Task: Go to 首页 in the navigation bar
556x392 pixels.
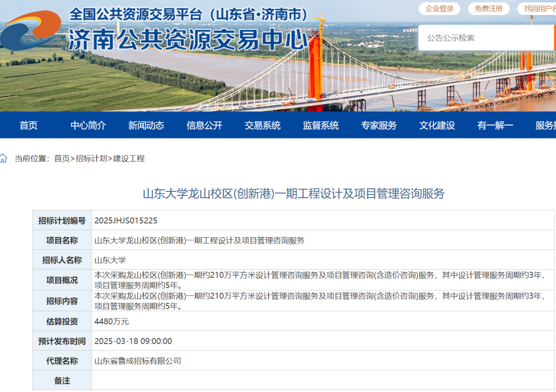Action: [x=28, y=125]
